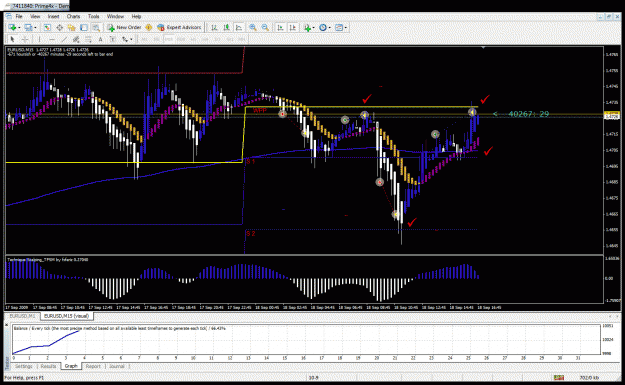Select the Trendline drawing tool
The height and width of the screenshot is (385, 625).
[x=64, y=39]
